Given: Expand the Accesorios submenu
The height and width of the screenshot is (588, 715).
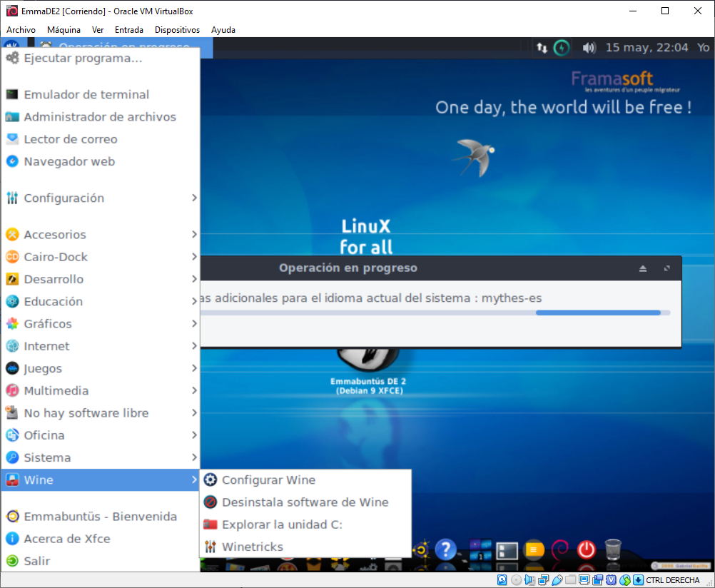Looking at the screenshot, I should coord(100,234).
